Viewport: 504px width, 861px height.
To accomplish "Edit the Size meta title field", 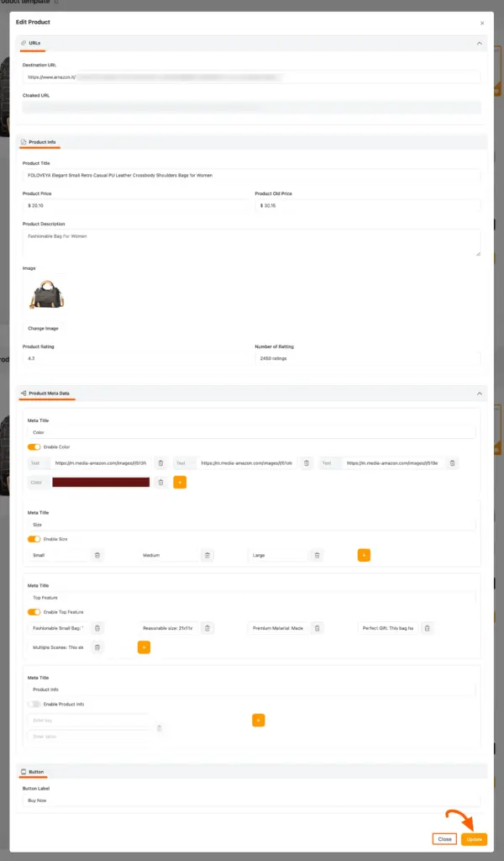I will 252,525.
